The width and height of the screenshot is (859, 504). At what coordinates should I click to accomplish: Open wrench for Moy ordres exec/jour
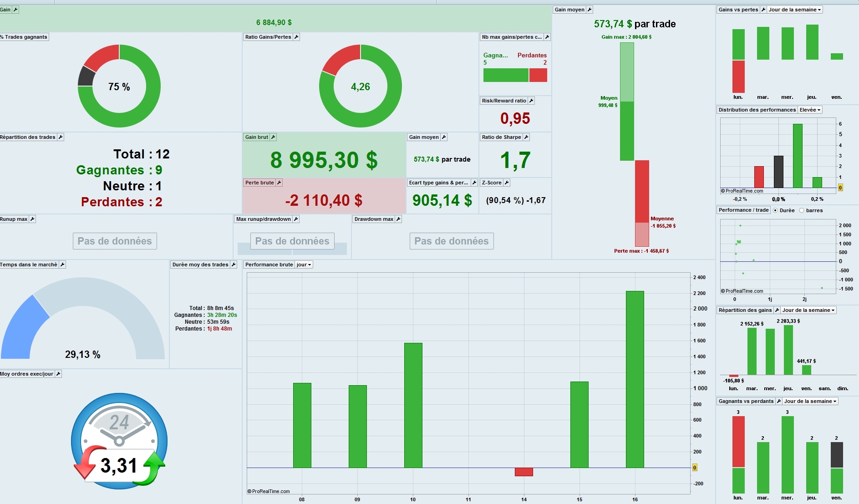pyautogui.click(x=58, y=374)
